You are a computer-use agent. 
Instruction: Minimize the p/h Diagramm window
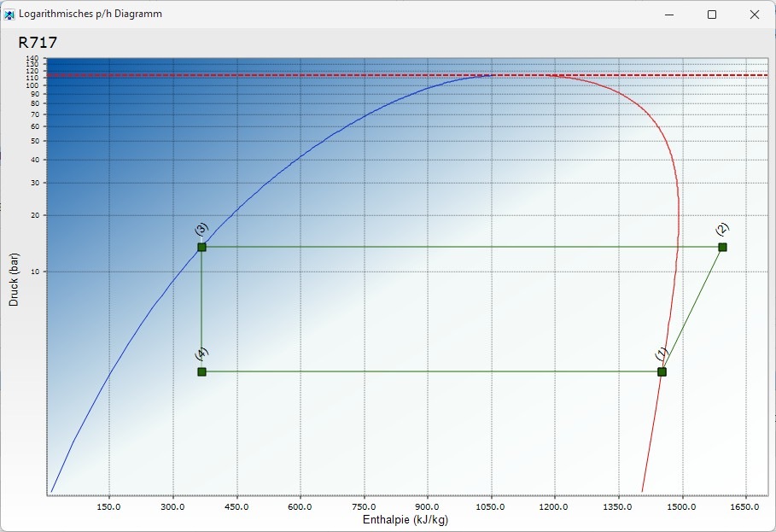pyautogui.click(x=670, y=15)
